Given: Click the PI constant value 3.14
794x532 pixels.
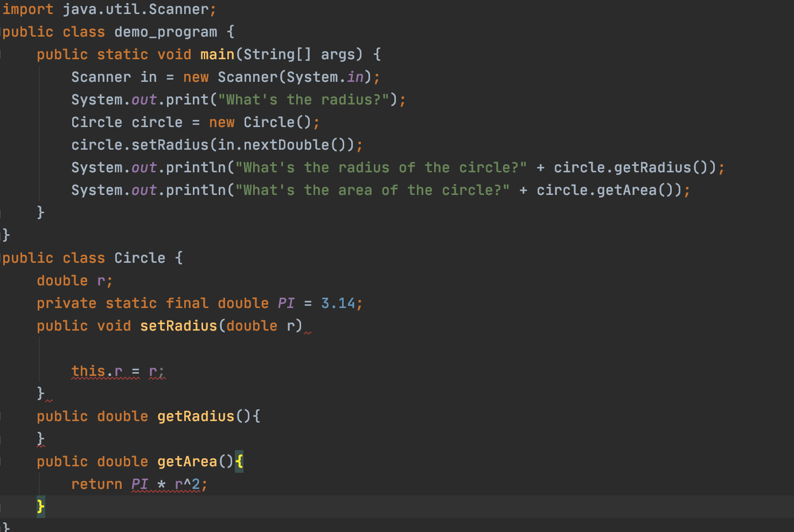Looking at the screenshot, I should click(x=339, y=303).
